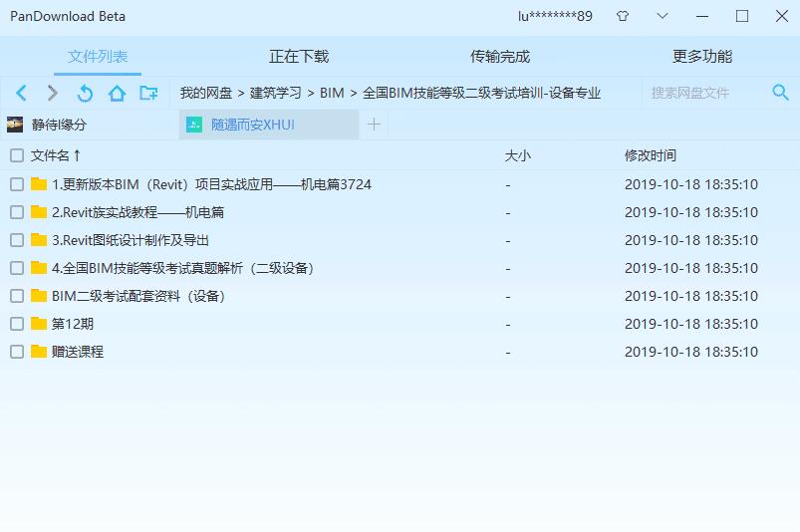Sort by 文件名 column header
Viewport: 800px width, 532px height.
[x=56, y=155]
